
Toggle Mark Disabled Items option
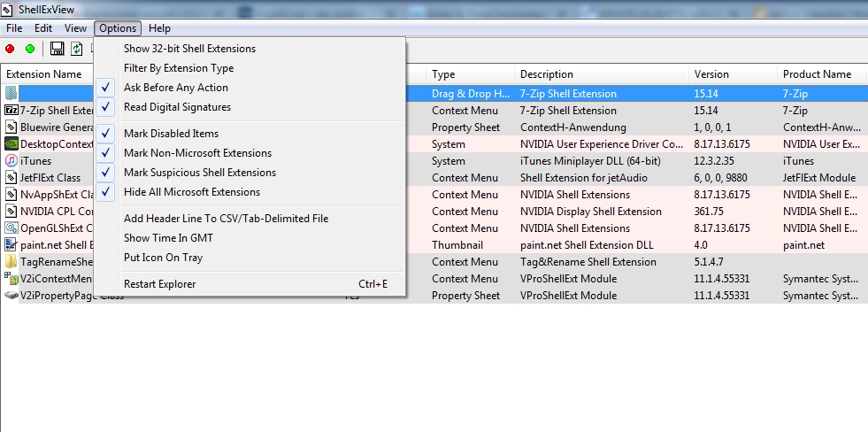click(x=250, y=134)
